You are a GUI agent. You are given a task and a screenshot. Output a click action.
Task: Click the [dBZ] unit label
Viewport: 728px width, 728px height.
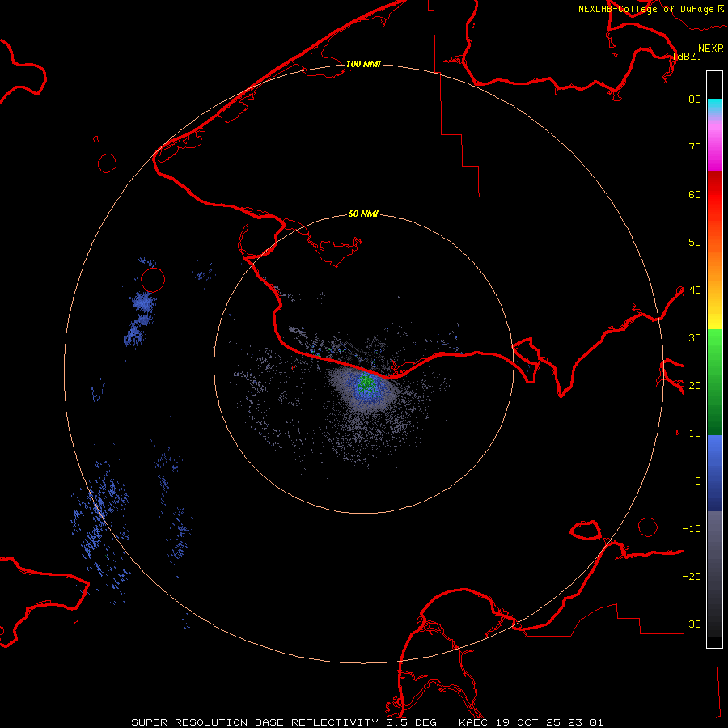[x=687, y=56]
